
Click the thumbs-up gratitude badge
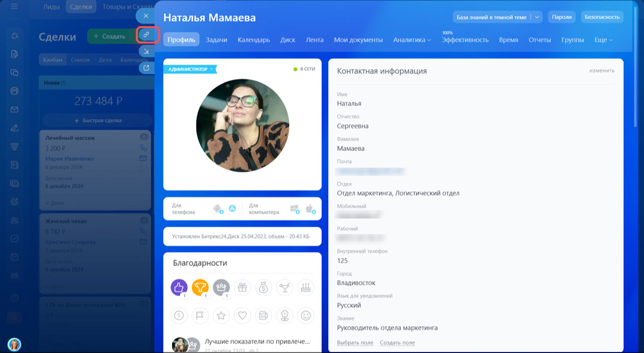click(x=179, y=287)
